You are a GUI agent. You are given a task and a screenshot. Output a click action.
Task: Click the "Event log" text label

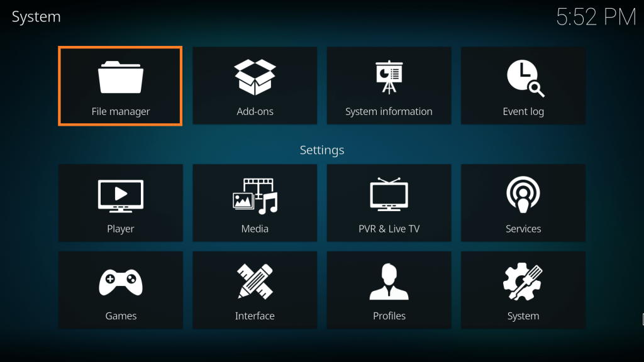point(523,112)
